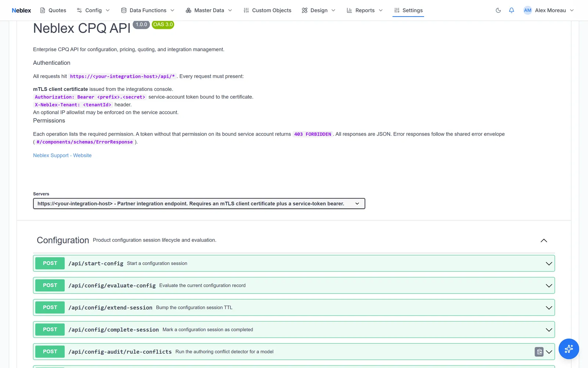Open the Master Data menu
Image resolution: width=588 pixels, height=368 pixels.
pos(209,10)
